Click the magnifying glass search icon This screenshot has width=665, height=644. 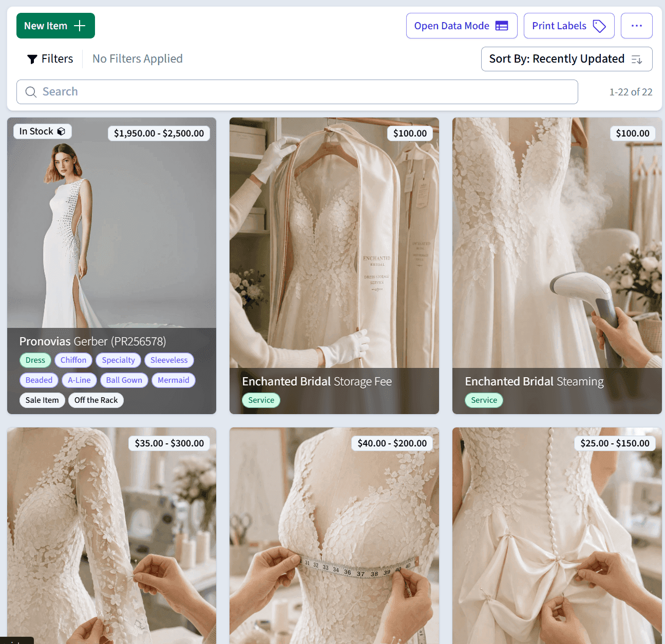tap(31, 92)
